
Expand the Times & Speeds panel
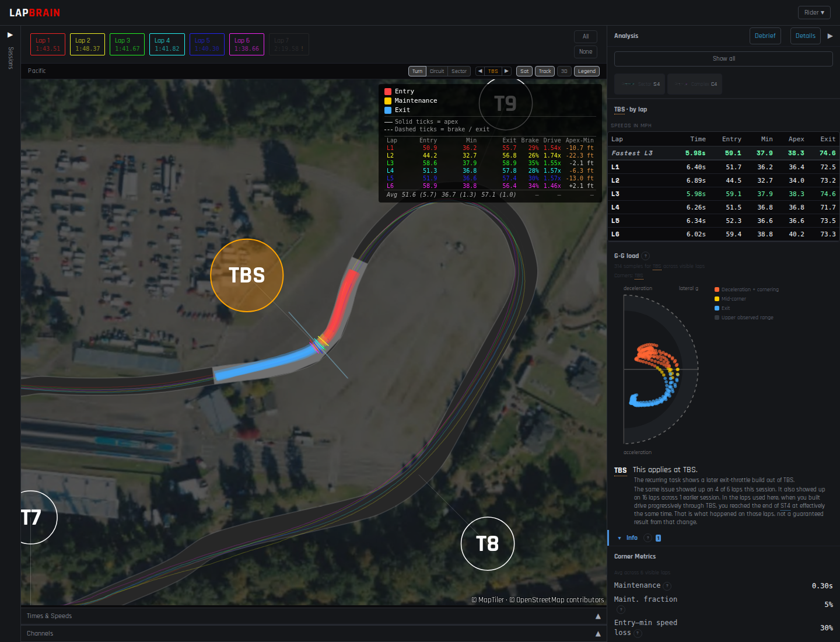point(314,616)
